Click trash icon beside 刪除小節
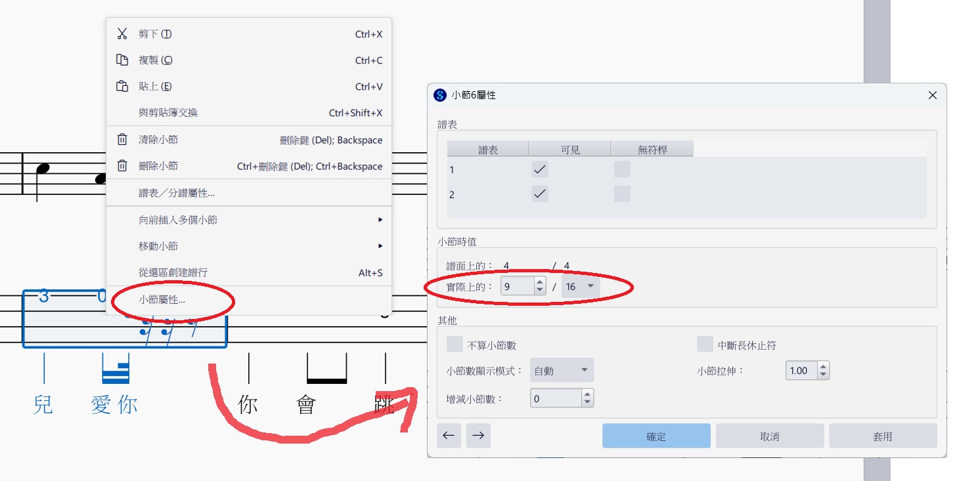Image resolution: width=980 pixels, height=481 pixels. pyautogui.click(x=122, y=166)
